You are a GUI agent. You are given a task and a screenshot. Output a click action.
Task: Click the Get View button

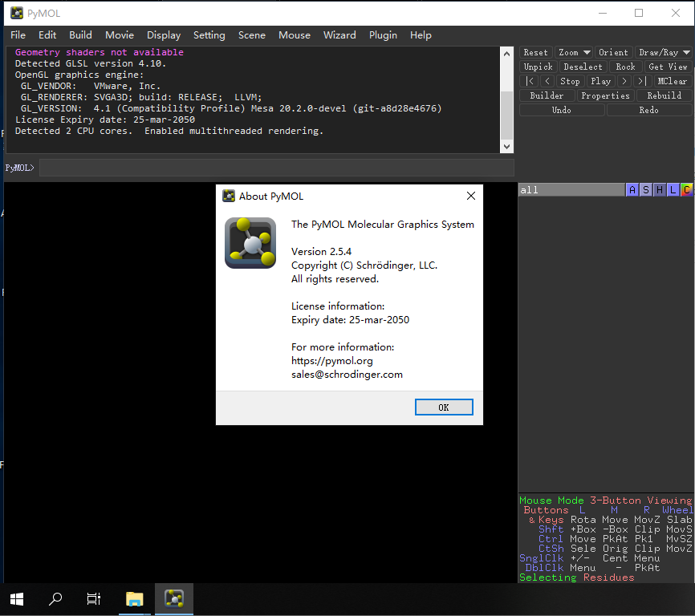pos(668,67)
